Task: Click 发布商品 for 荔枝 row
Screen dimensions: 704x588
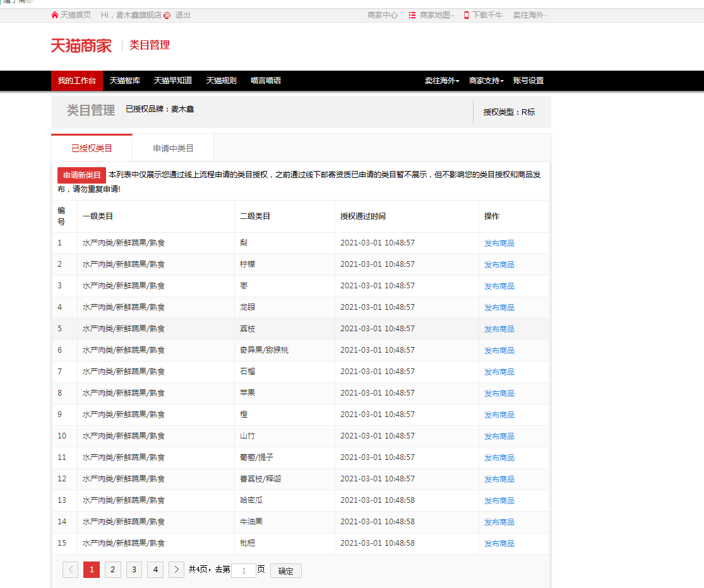Action: point(499,329)
